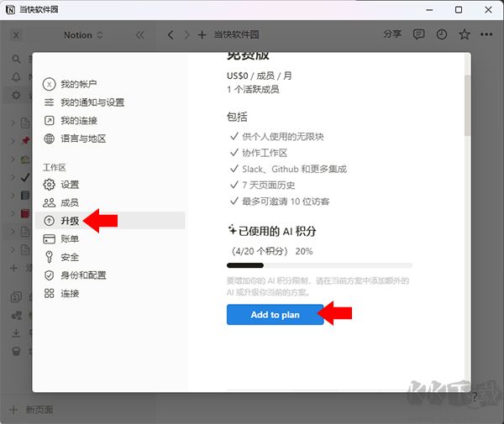Favorite the page with star icon
This screenshot has height=424, width=504.
[x=465, y=34]
